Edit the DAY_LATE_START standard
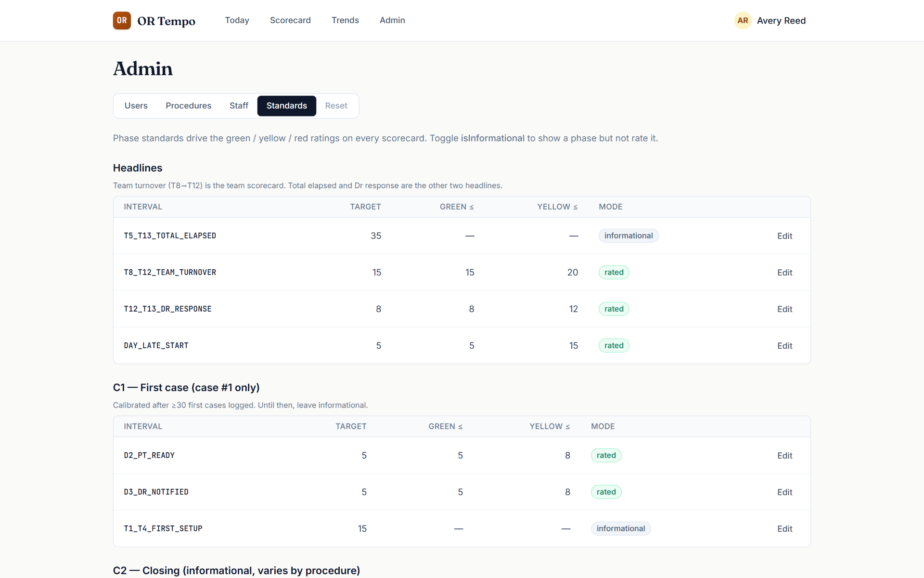This screenshot has height=578, width=924. 784,346
